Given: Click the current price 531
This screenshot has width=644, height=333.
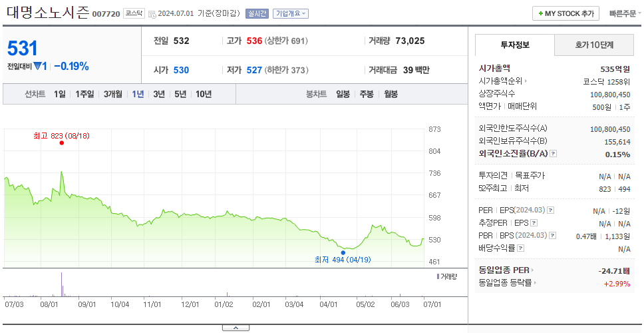Looking at the screenshot, I should coord(23,49).
